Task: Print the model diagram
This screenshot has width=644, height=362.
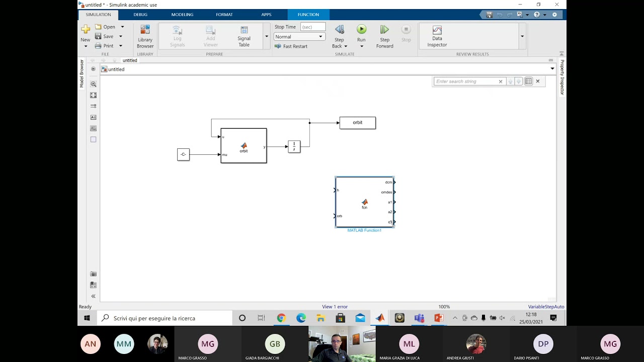Action: 104,46
